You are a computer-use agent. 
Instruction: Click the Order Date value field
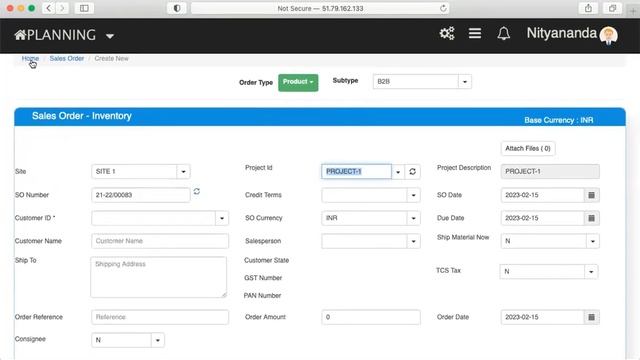(542, 317)
